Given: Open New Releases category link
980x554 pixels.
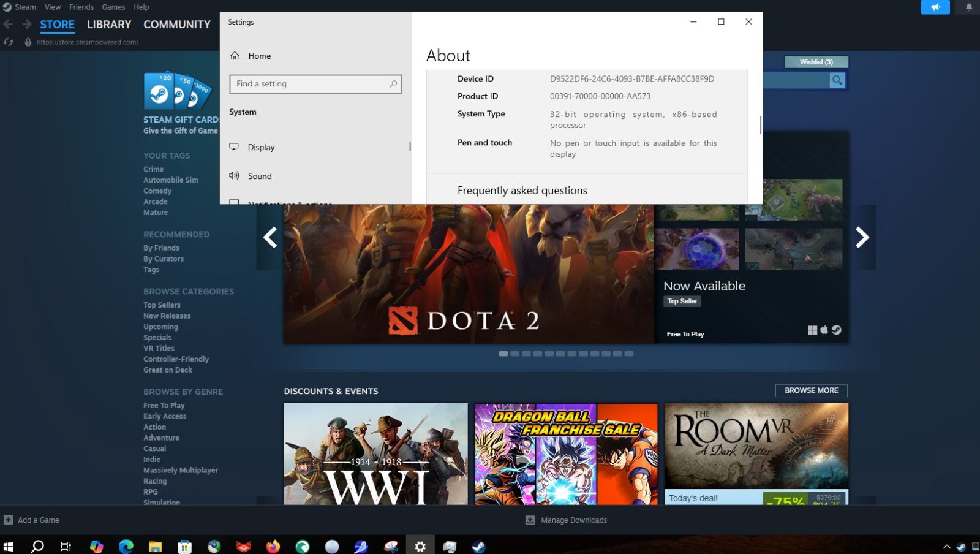Looking at the screenshot, I should coord(167,316).
